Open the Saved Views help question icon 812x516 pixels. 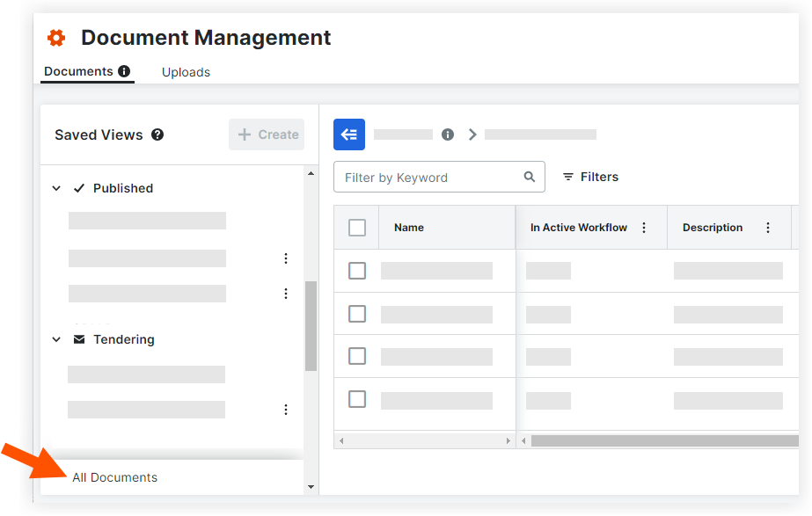point(157,134)
